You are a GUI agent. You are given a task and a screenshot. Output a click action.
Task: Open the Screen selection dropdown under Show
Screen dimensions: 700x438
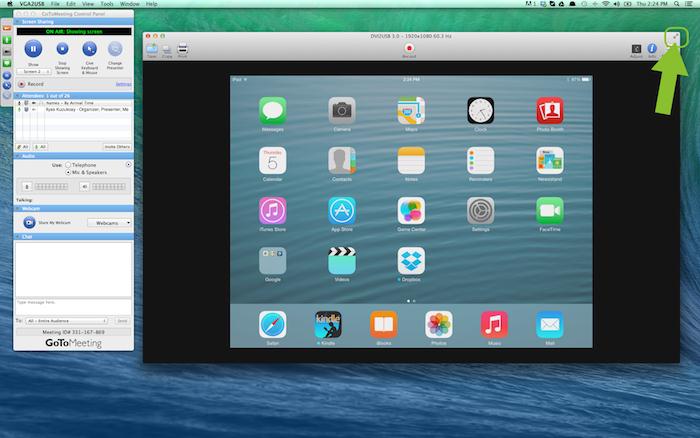(33, 74)
